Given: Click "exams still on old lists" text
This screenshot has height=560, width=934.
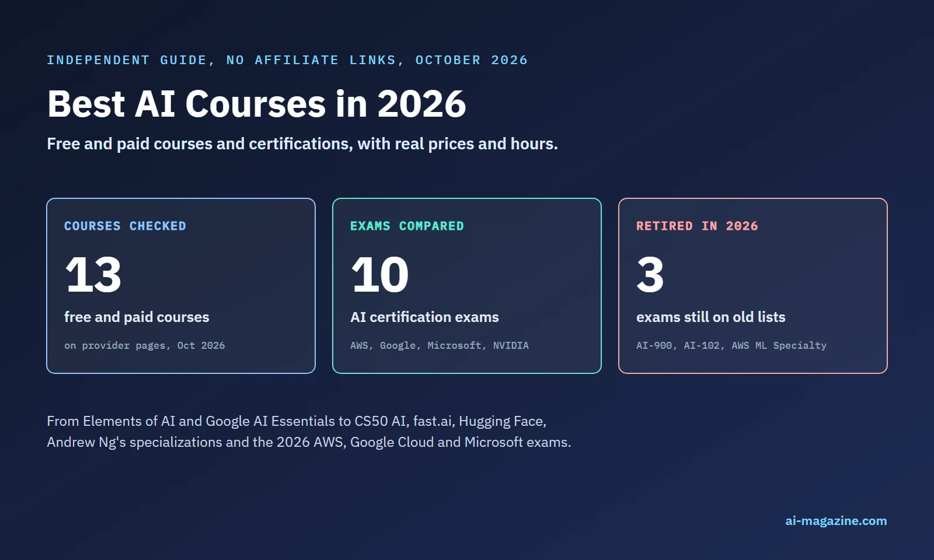Looking at the screenshot, I should 711,317.
